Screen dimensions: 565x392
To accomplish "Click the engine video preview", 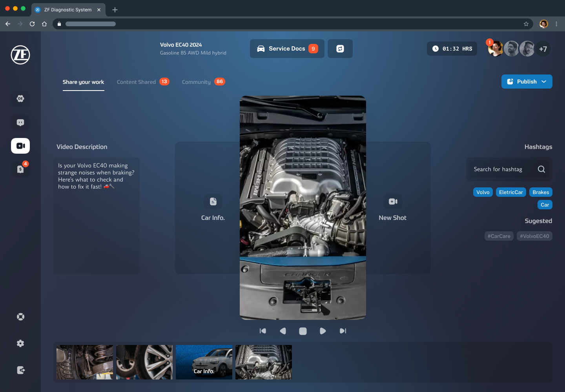I will (x=303, y=208).
